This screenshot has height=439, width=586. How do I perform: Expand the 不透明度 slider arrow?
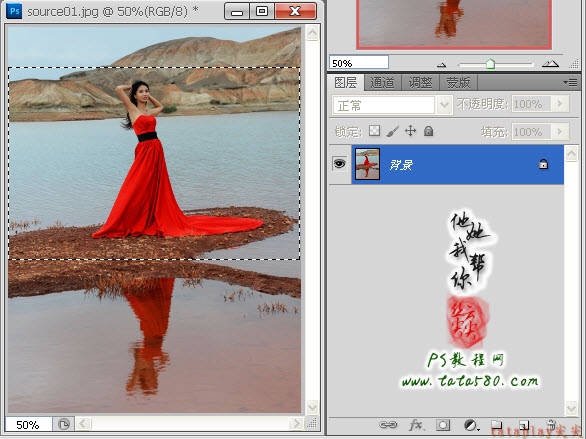[560, 104]
